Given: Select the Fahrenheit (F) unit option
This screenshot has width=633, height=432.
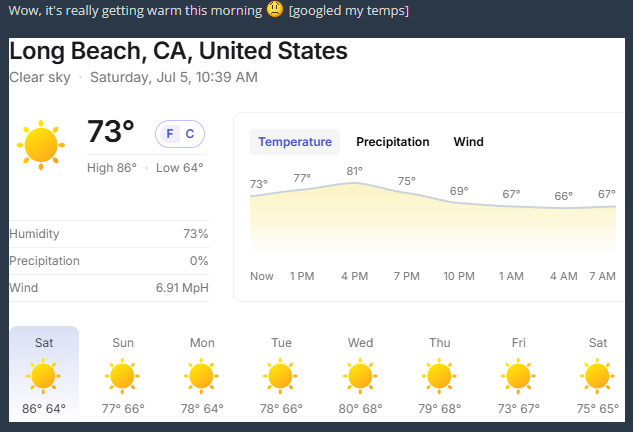Looking at the screenshot, I should [x=170, y=134].
